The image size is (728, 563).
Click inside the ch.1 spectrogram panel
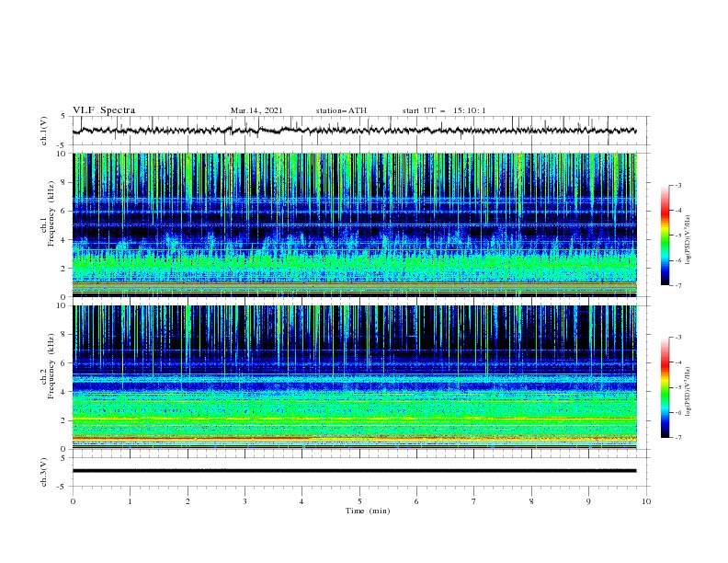pyautogui.click(x=355, y=224)
